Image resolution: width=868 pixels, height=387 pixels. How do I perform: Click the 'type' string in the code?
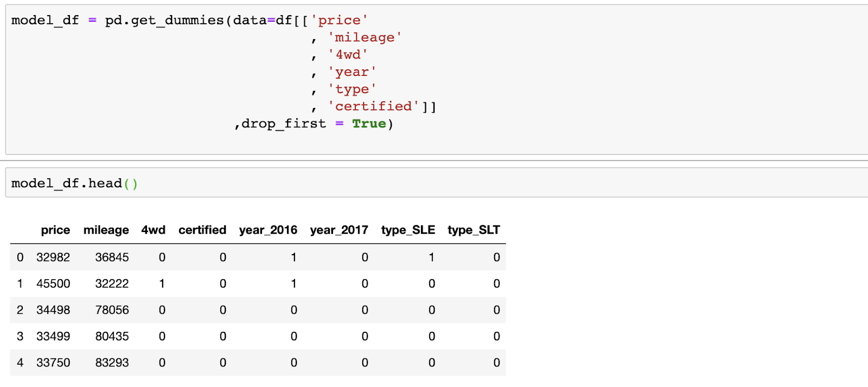[x=352, y=89]
